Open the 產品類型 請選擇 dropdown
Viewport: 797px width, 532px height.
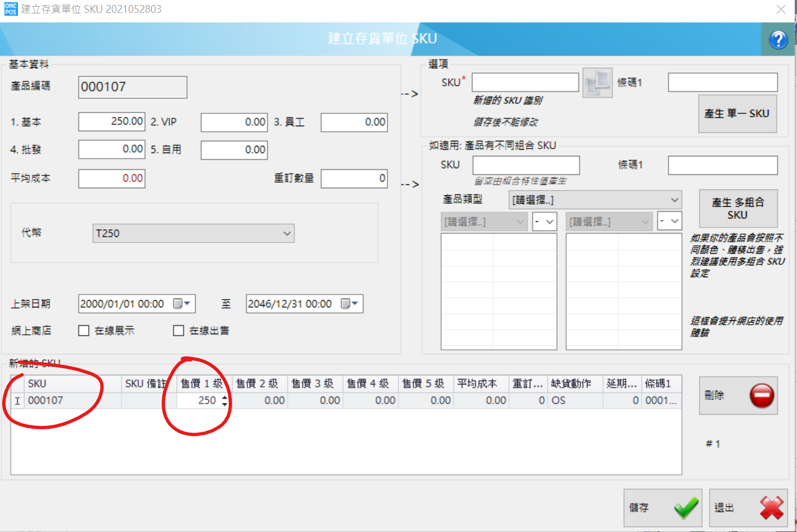pos(595,200)
